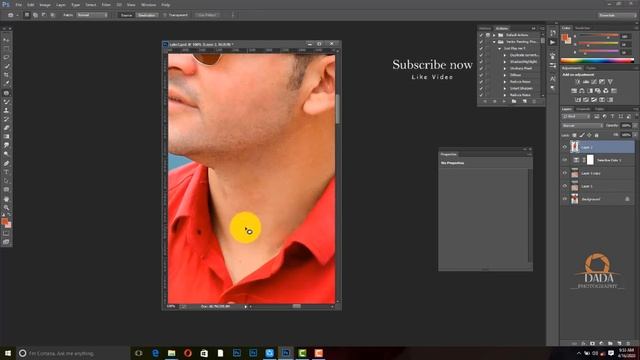Select the Eraser tool
The image size is (640, 360).
(6, 128)
